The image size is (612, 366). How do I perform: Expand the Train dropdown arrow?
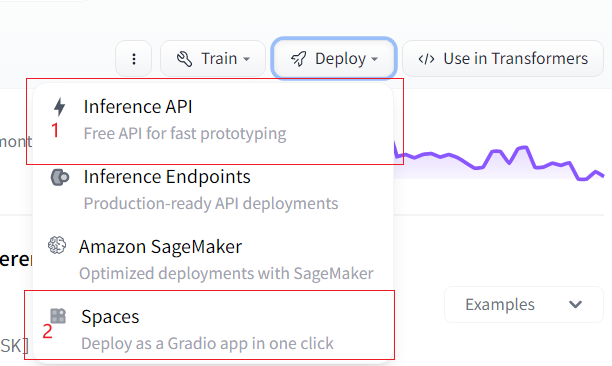(x=246, y=59)
